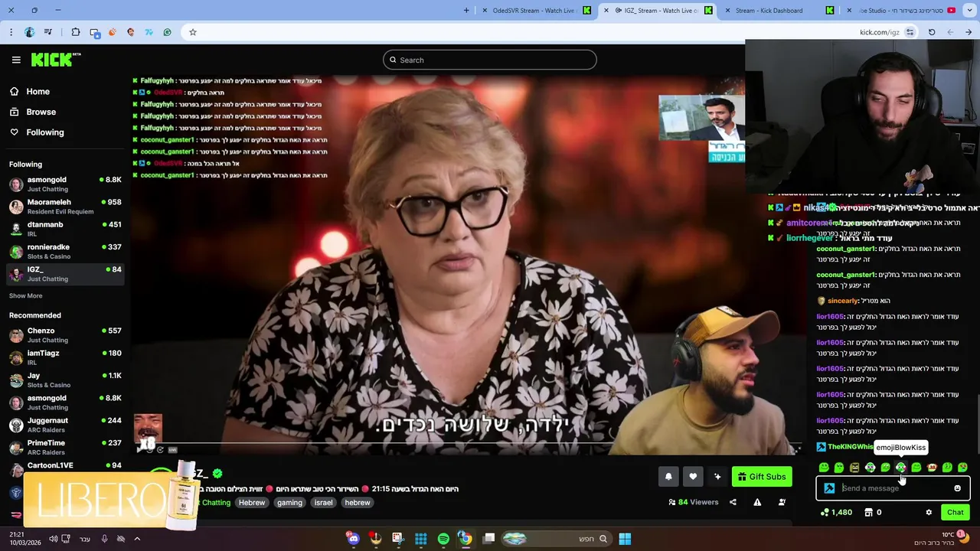
Task: Click the israel stream tag
Action: 323,503
